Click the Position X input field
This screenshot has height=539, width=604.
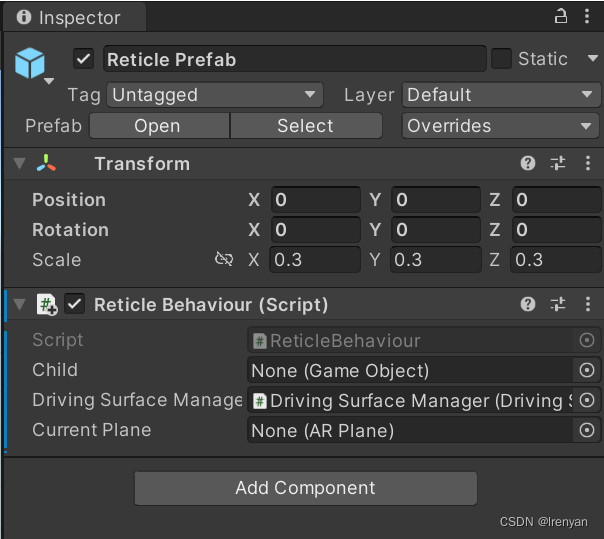tap(315, 200)
